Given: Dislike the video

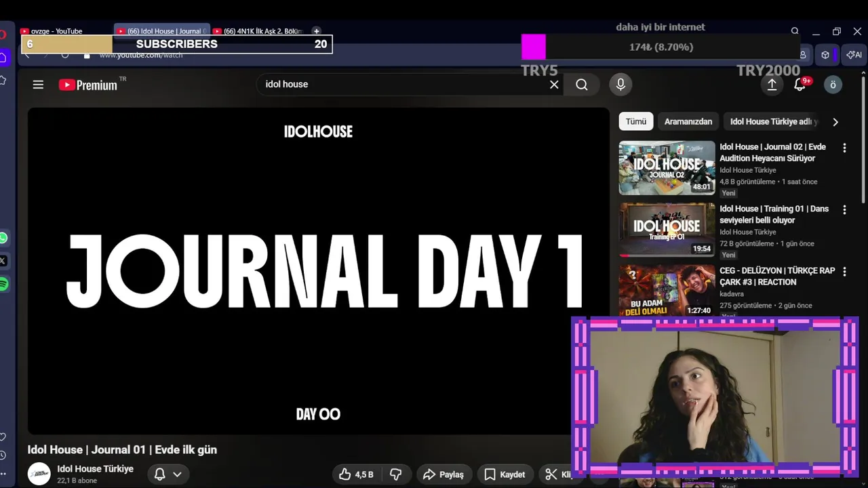Looking at the screenshot, I should (396, 474).
